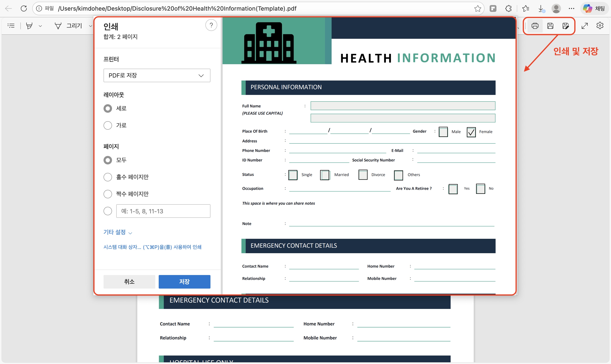Open the browser downloads icon
This screenshot has height=364, width=611.
[541, 9]
